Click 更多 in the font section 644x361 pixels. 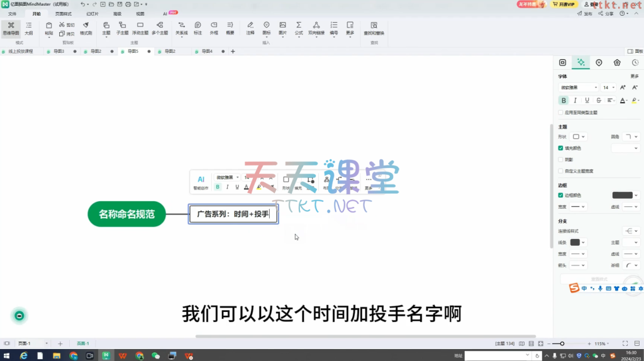(x=634, y=76)
